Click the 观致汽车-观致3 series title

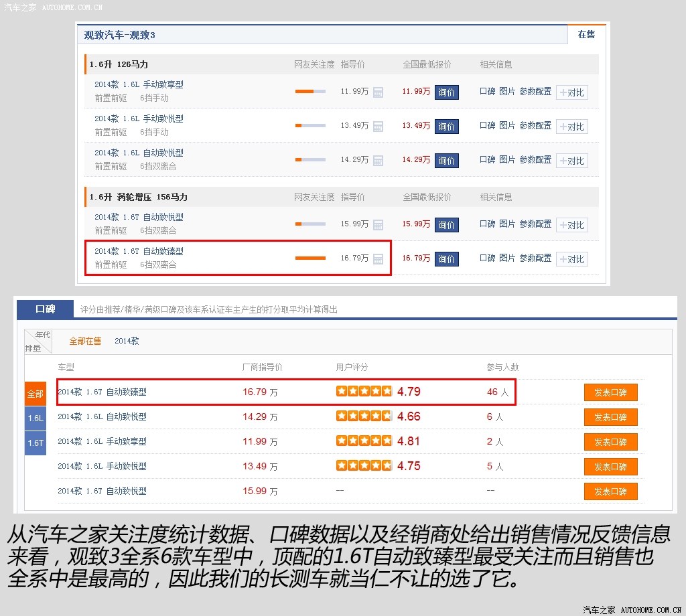(119, 35)
